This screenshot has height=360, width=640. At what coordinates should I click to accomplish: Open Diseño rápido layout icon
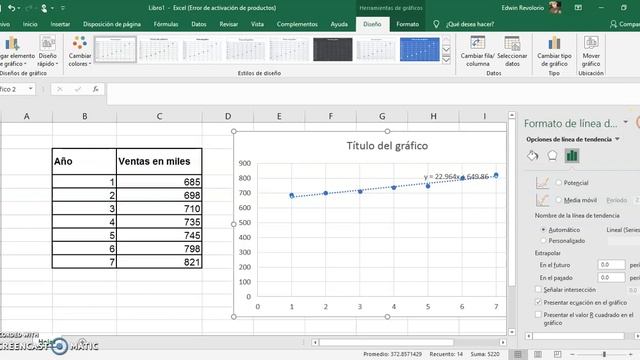pyautogui.click(x=48, y=43)
